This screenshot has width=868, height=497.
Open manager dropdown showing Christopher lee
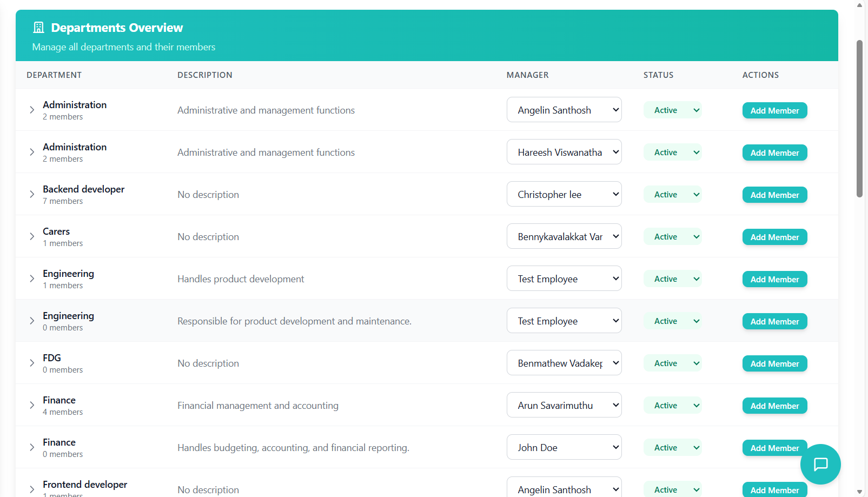[564, 194]
